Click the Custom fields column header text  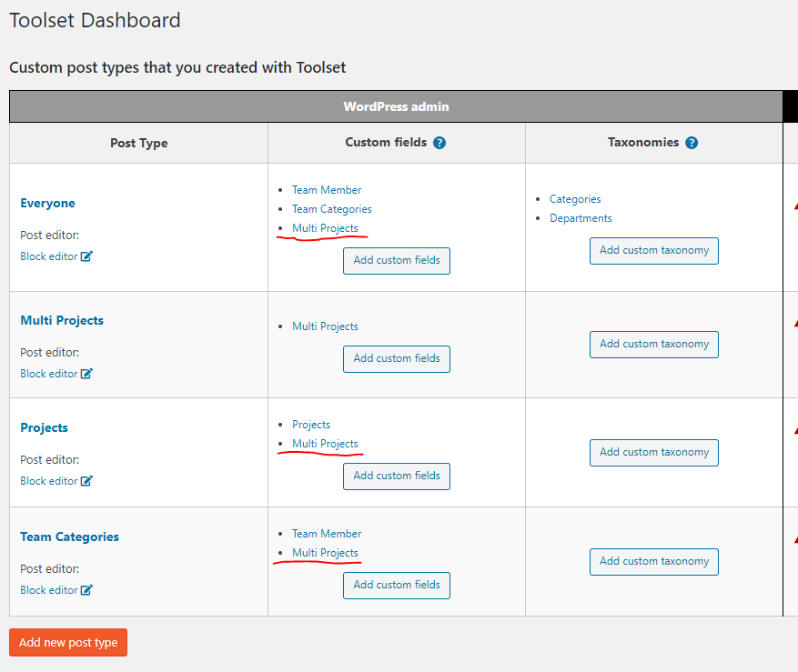pyautogui.click(x=386, y=143)
